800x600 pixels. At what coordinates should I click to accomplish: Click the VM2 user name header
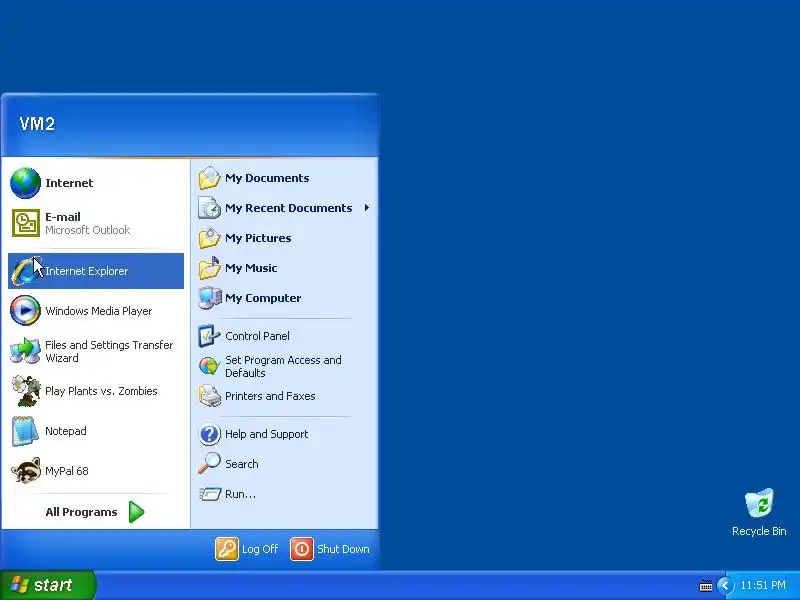point(37,123)
